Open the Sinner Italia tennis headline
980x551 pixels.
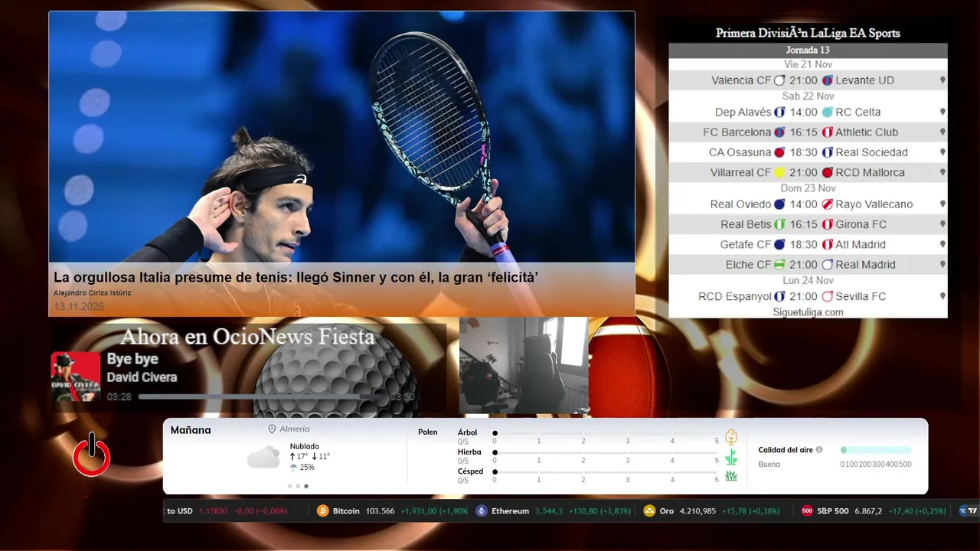pyautogui.click(x=296, y=278)
